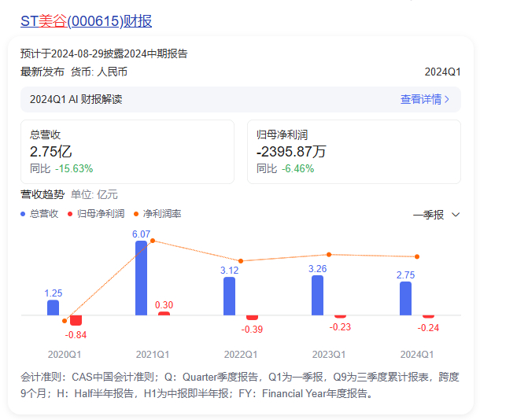Click the 货币: 人民币 label
The image size is (528, 420).
point(99,72)
